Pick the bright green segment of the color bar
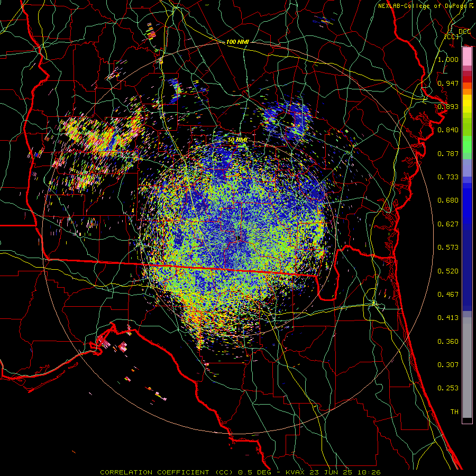 point(467,144)
